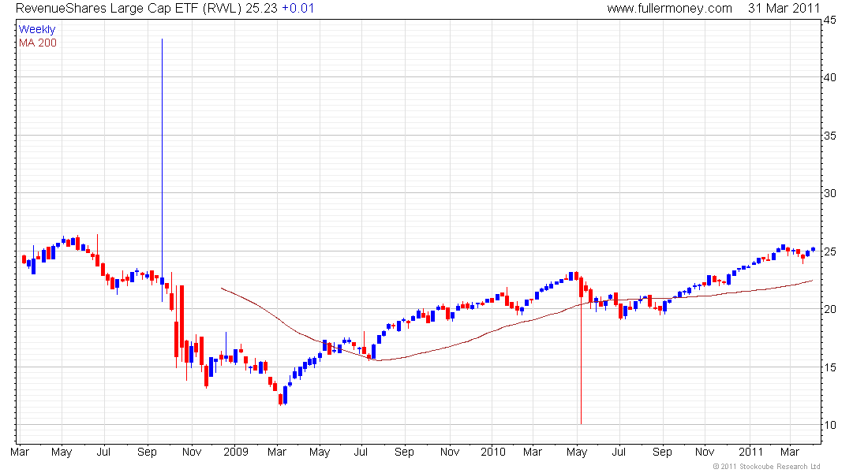Click the y-axis label '10'
868x473 pixels.
pos(829,425)
